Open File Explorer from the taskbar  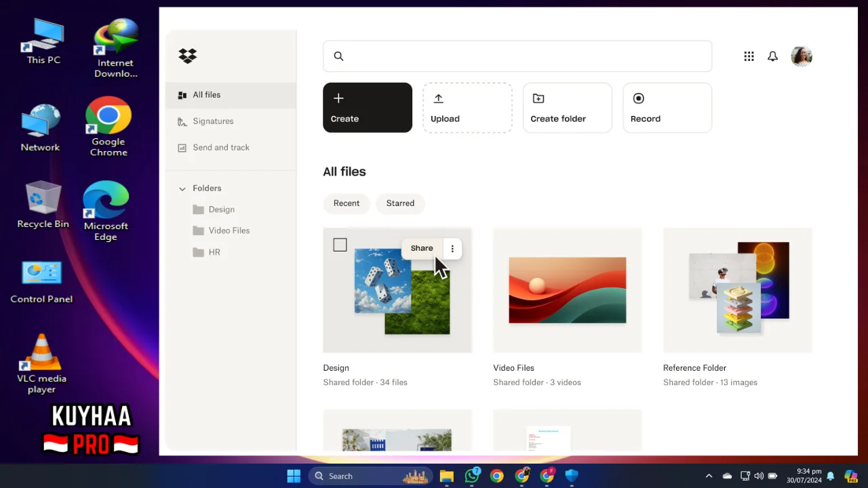446,476
